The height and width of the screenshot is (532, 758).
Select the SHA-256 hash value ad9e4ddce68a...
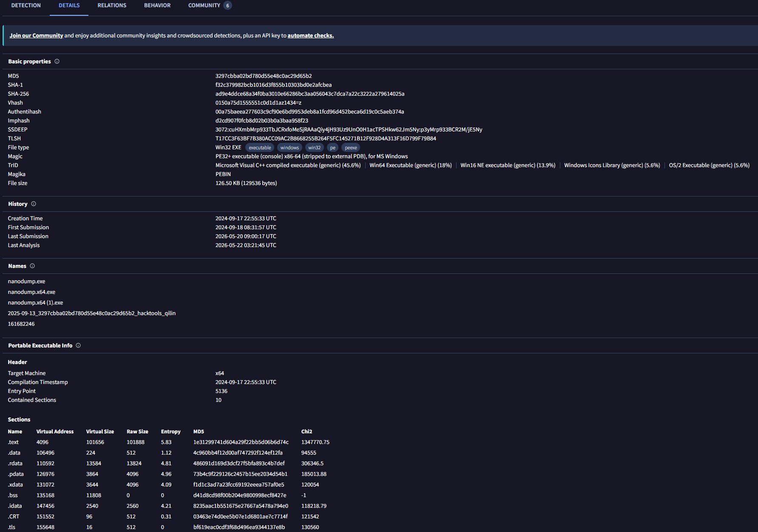310,94
